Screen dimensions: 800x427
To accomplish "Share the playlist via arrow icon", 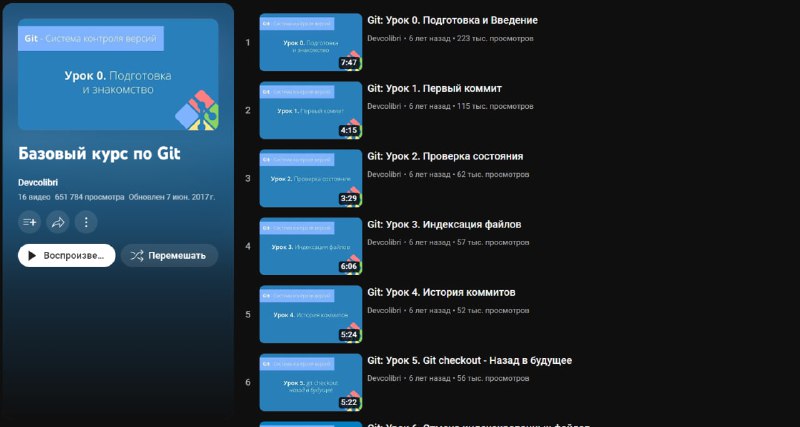I will pos(58,222).
